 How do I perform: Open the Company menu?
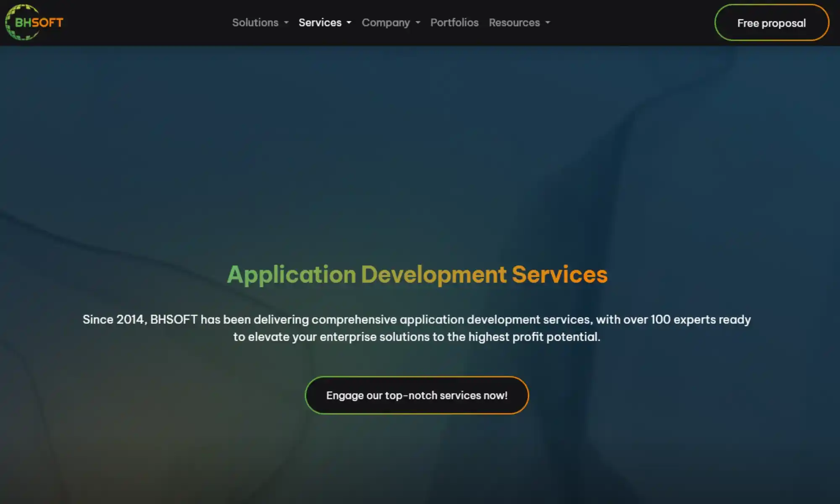point(386,23)
